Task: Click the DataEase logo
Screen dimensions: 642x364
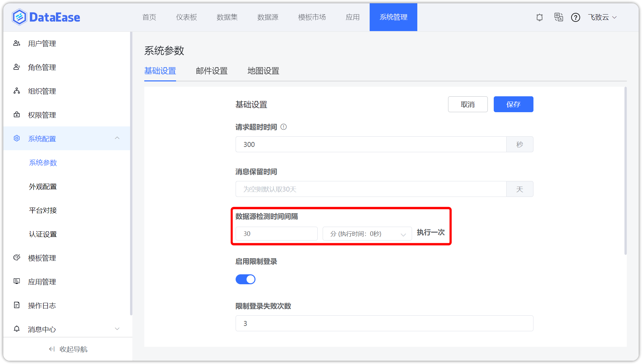Action: [x=46, y=17]
